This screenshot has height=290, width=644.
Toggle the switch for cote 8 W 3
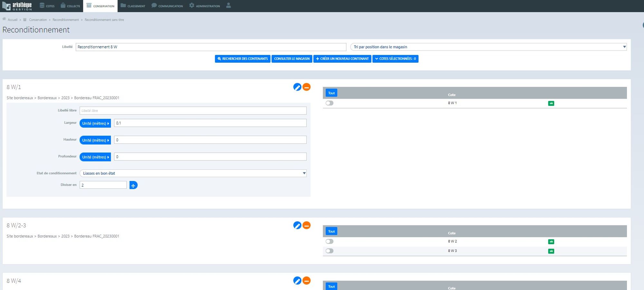click(329, 251)
